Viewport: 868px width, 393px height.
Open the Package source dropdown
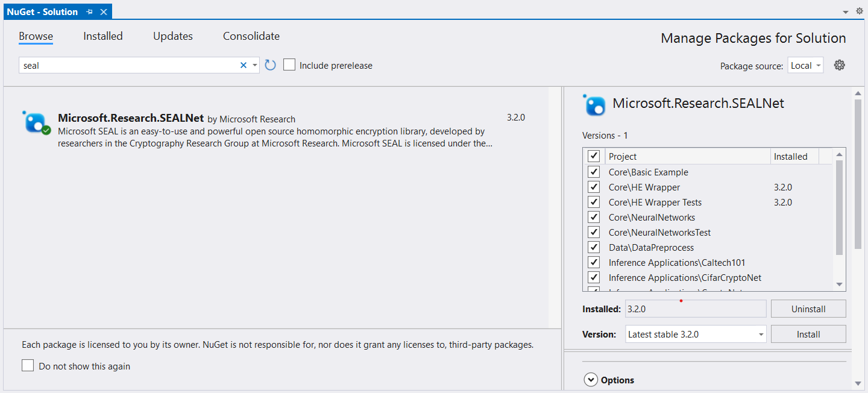[x=805, y=65]
